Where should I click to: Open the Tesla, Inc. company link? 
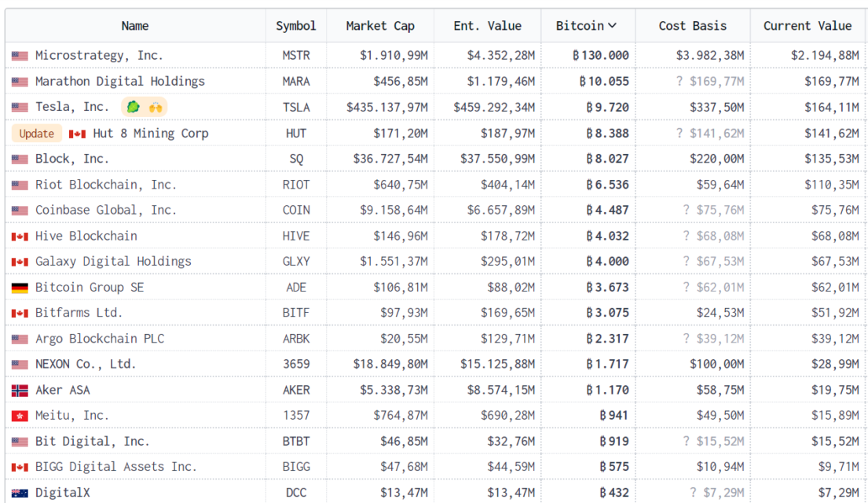pyautogui.click(x=72, y=107)
